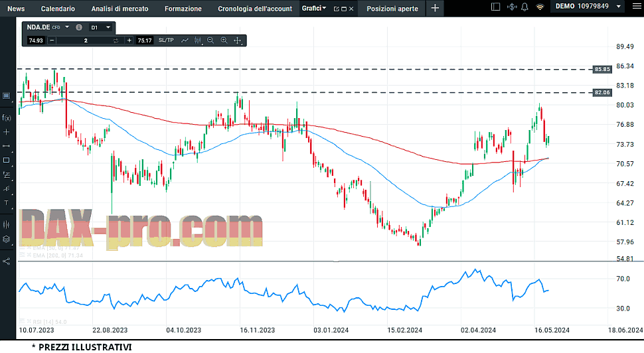The width and height of the screenshot is (644, 353).
Task: Close the Grafici tab
Action: 352,9
